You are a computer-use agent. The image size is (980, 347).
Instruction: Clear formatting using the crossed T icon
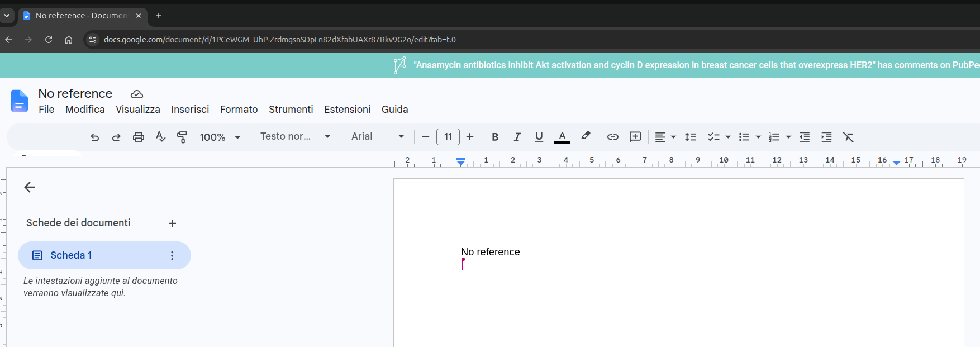tap(848, 137)
